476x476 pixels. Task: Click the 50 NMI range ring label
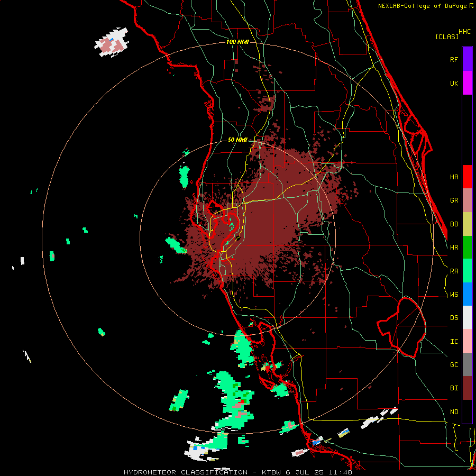point(237,140)
